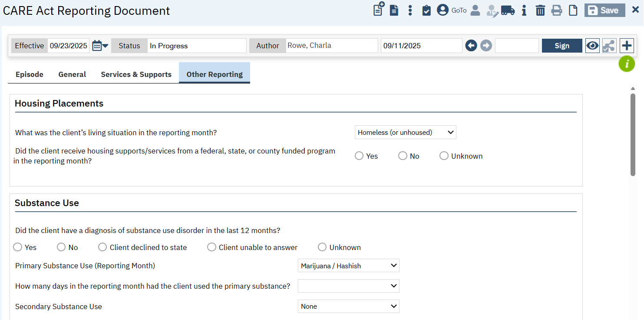Switch to the Services & Supports tab
The width and height of the screenshot is (644, 320).
tap(136, 74)
